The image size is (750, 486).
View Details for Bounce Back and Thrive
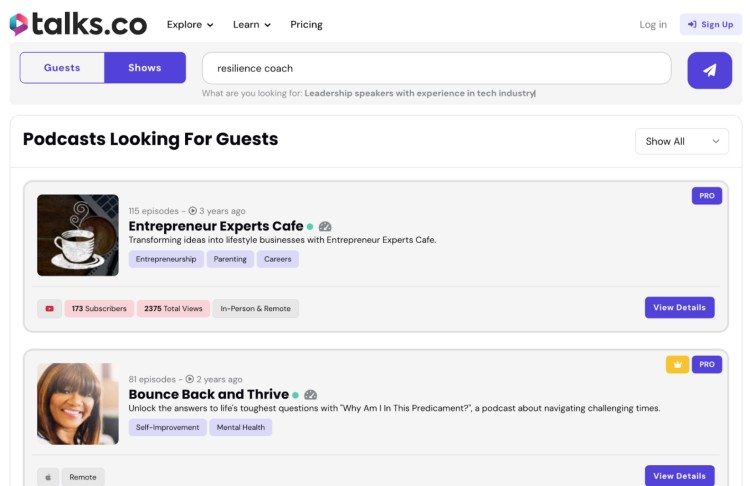point(679,475)
